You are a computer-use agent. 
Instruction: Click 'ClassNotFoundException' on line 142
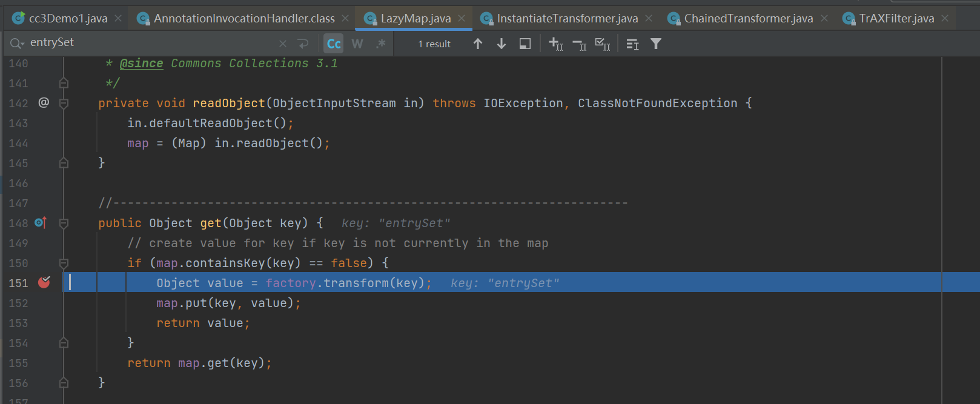tap(658, 103)
